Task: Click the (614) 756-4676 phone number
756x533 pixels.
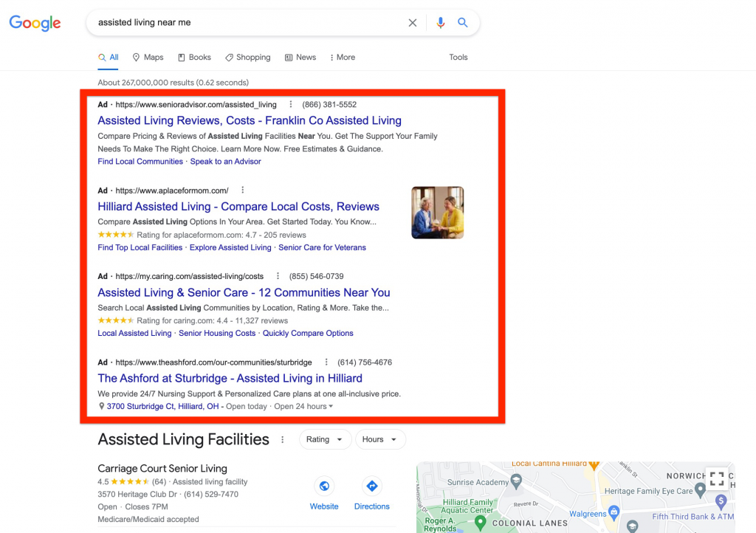Action: [x=365, y=362]
